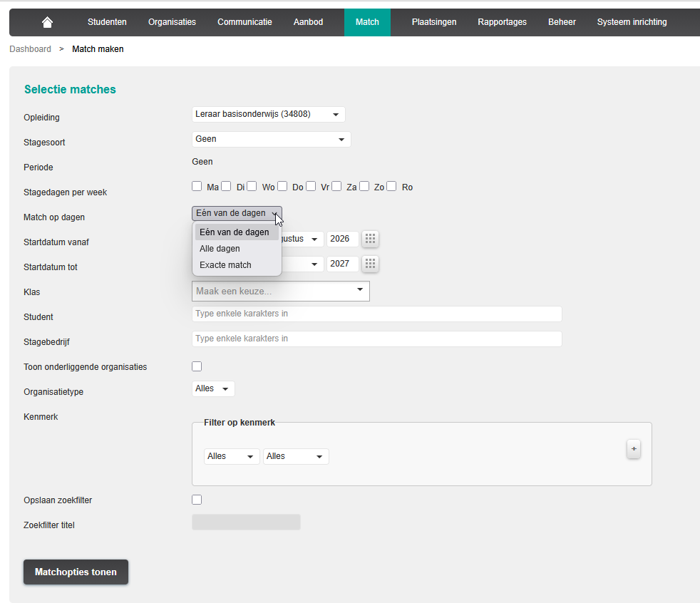
Task: Check the Do stagedag checkbox
Action: (x=282, y=186)
